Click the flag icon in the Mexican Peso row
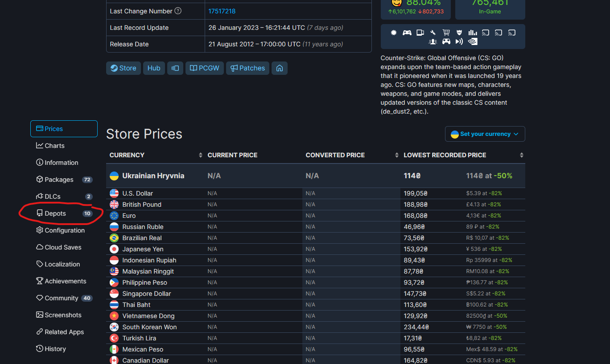The width and height of the screenshot is (610, 364). tap(114, 349)
